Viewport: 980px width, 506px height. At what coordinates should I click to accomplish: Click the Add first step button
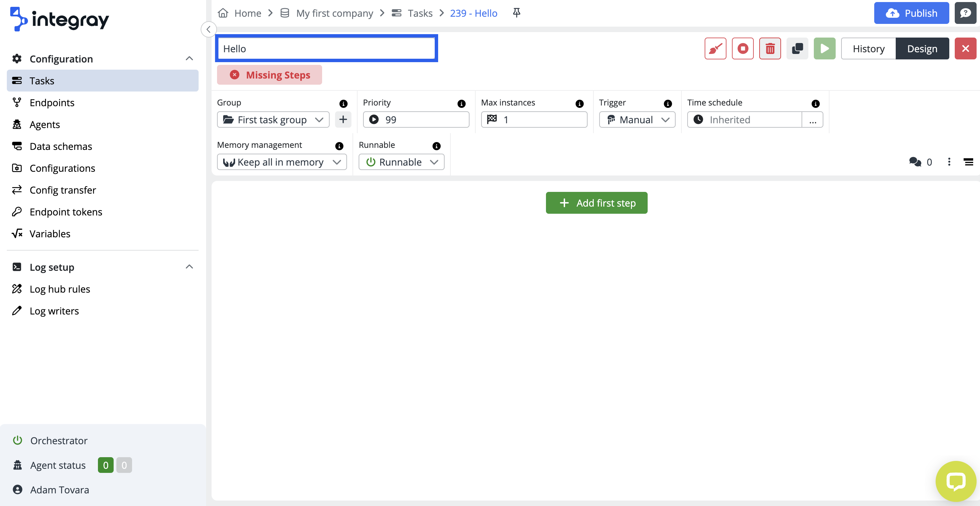point(596,203)
